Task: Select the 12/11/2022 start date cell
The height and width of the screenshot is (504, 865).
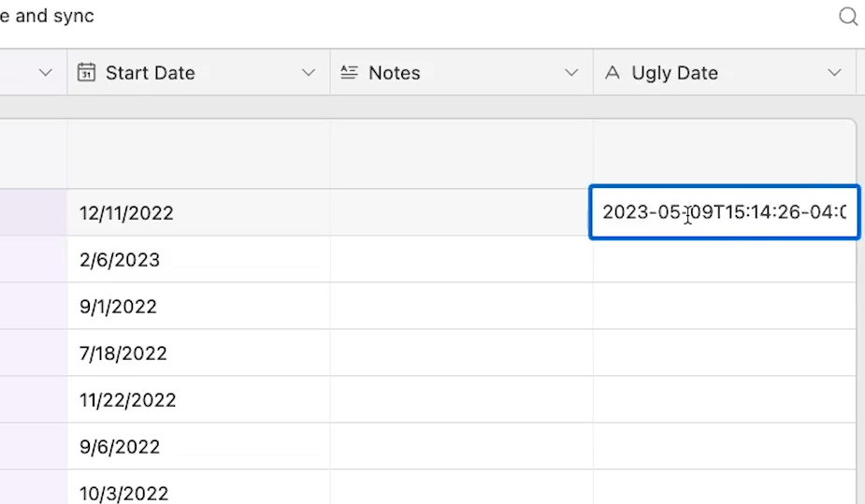Action: click(x=198, y=212)
